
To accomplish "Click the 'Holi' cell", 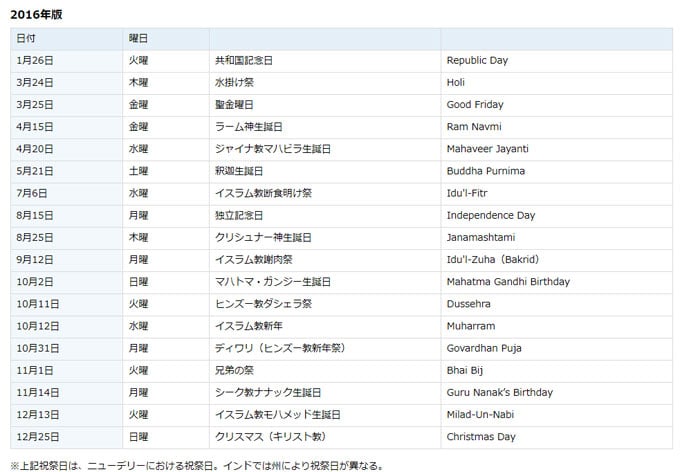I will (557, 83).
